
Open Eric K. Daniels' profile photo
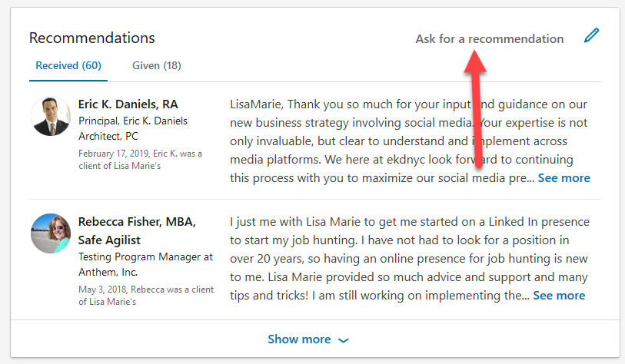tap(51, 116)
